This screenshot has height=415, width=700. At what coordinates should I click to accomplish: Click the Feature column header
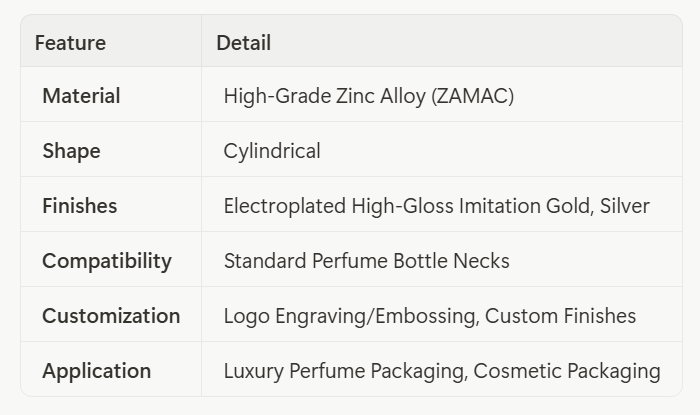click(70, 43)
